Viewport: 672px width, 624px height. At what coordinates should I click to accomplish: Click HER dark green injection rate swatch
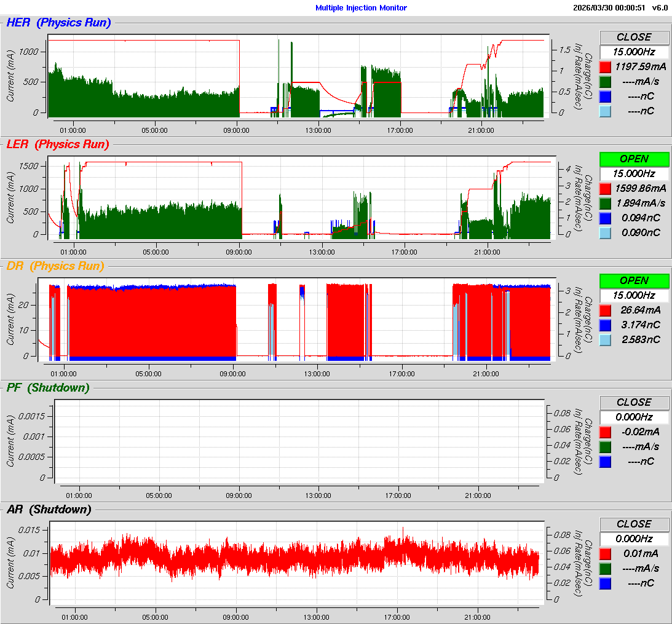pos(606,82)
